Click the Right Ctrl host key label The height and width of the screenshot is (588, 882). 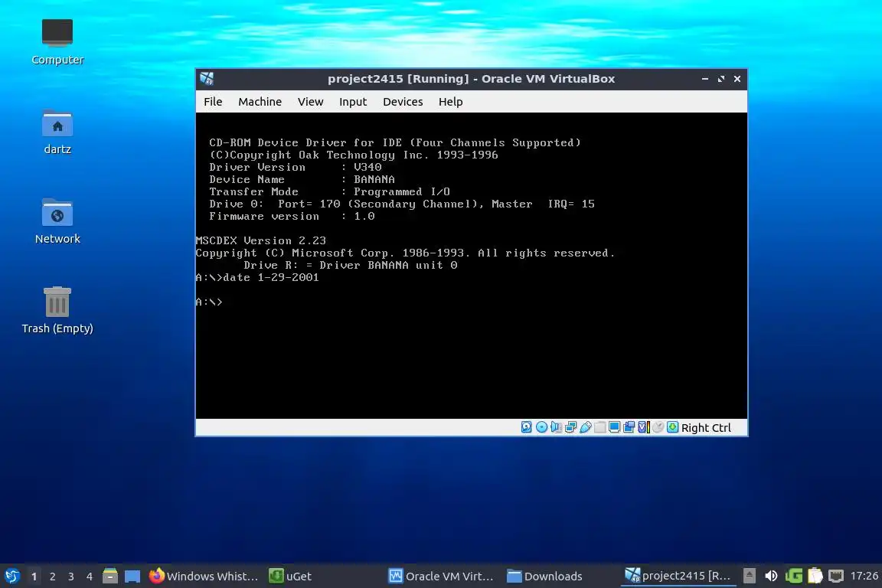(x=706, y=428)
